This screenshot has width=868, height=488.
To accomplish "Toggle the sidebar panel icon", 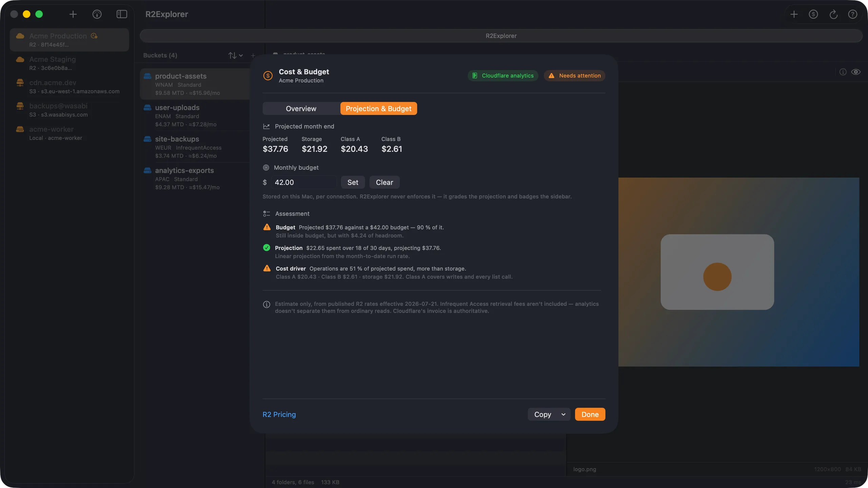I will pyautogui.click(x=122, y=14).
